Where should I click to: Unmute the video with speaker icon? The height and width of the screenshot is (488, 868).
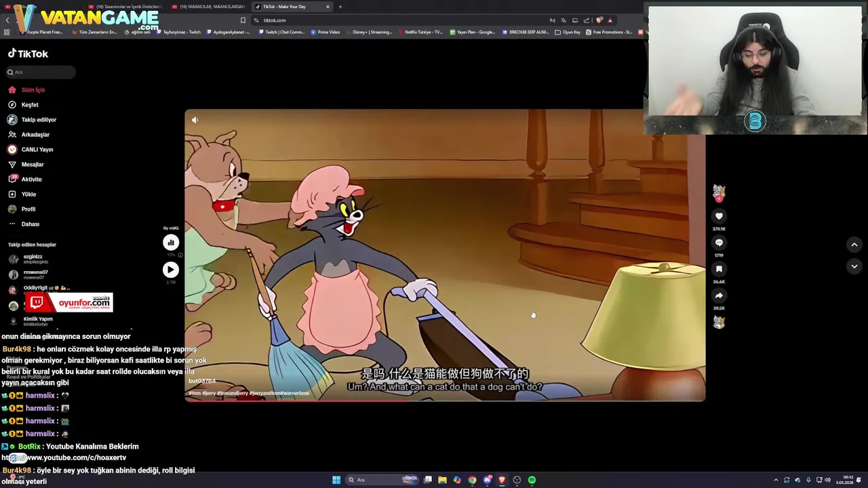[x=195, y=120]
